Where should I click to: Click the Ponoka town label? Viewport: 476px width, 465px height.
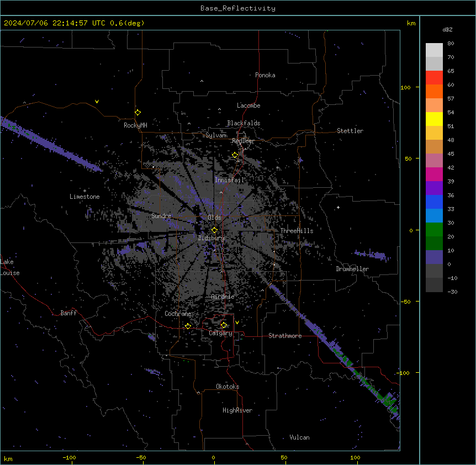(x=265, y=75)
